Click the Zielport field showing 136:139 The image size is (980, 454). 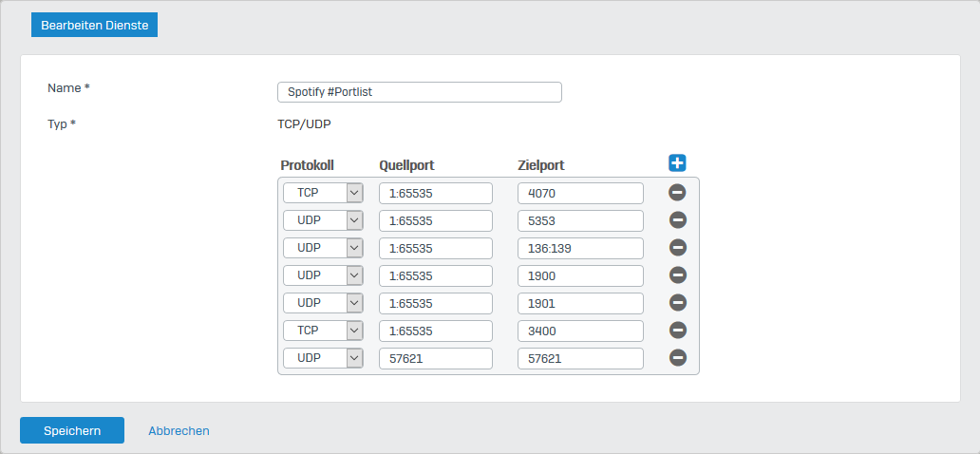(580, 248)
